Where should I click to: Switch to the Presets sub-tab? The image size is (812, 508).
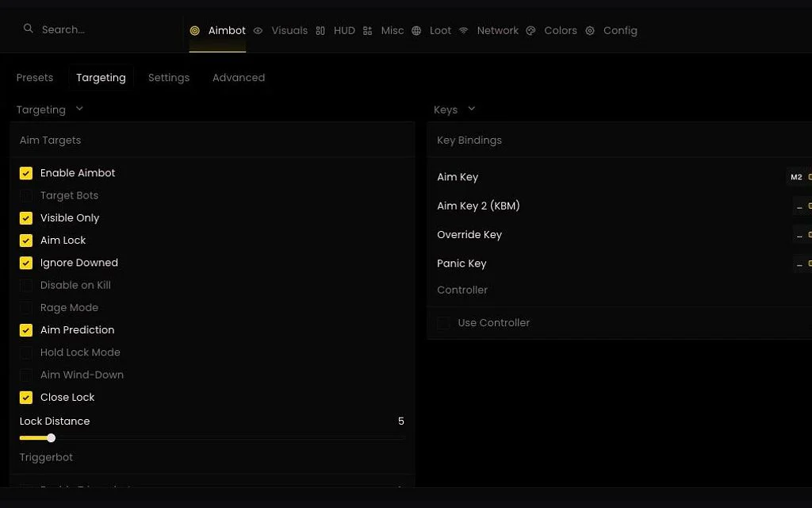pyautogui.click(x=35, y=78)
